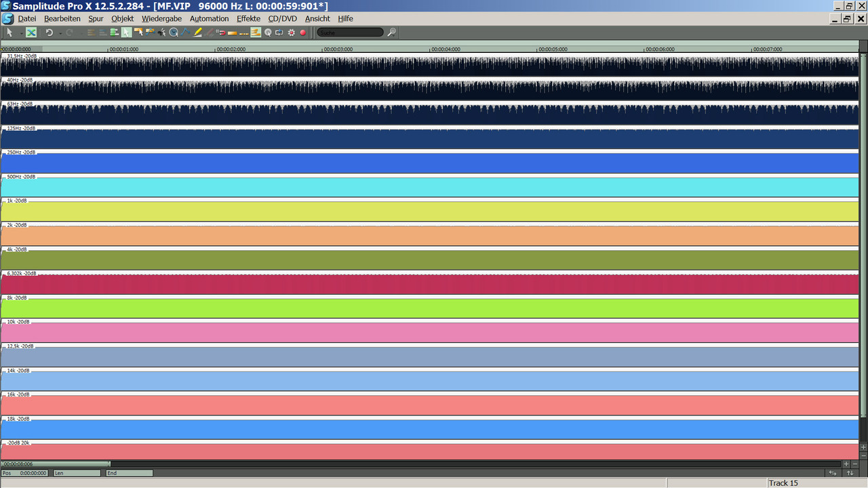
Task: Click the search magnifier icon beside Suche
Action: [393, 32]
